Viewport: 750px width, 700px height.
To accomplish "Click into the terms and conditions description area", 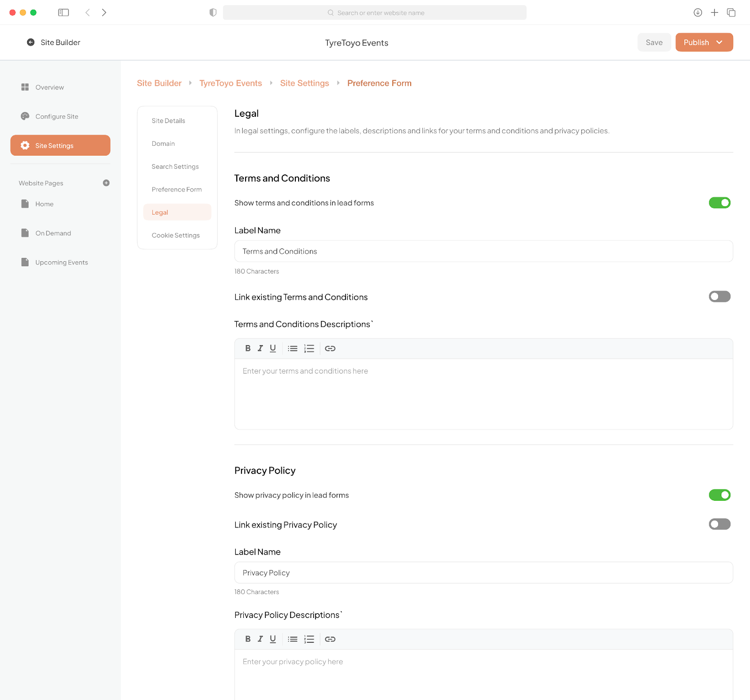I will [484, 394].
